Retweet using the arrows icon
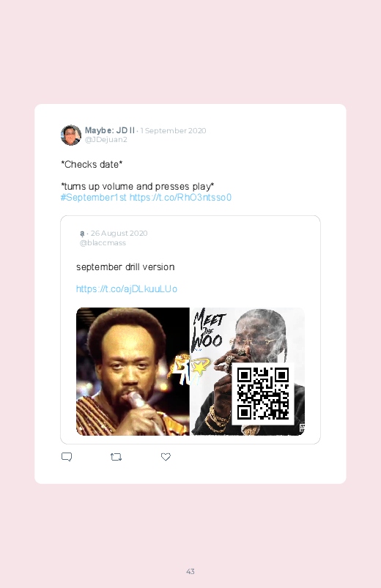 (116, 457)
